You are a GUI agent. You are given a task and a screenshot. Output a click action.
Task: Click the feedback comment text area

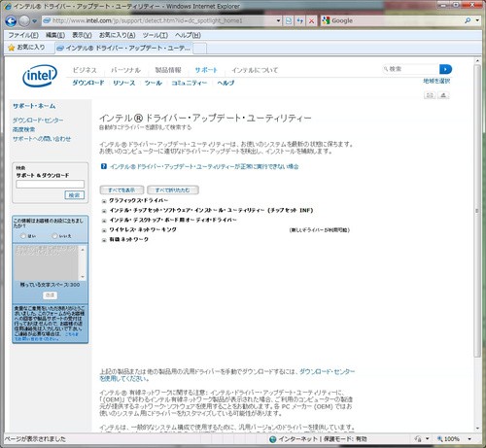(46, 262)
